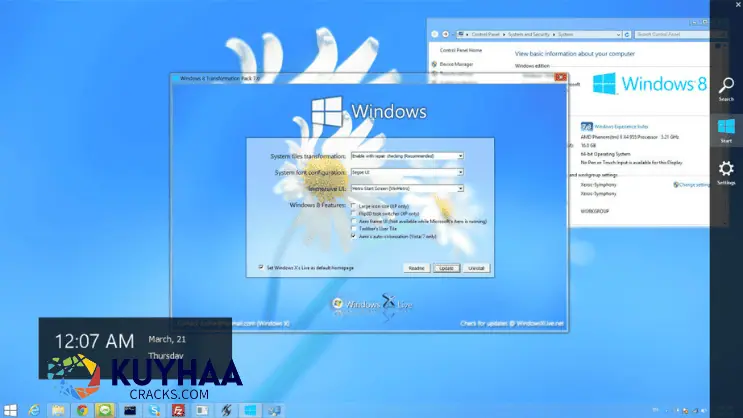
Task: Launch Google Chrome from the taskbar
Action: pyautogui.click(x=82, y=410)
